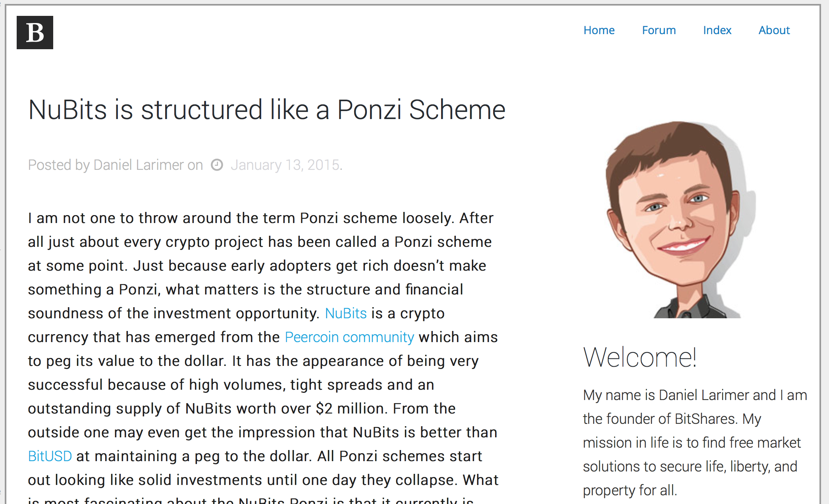Screen dimensions: 829x504
Task: Click the Posted by Daniel Larimer byline
Action: pos(115,165)
